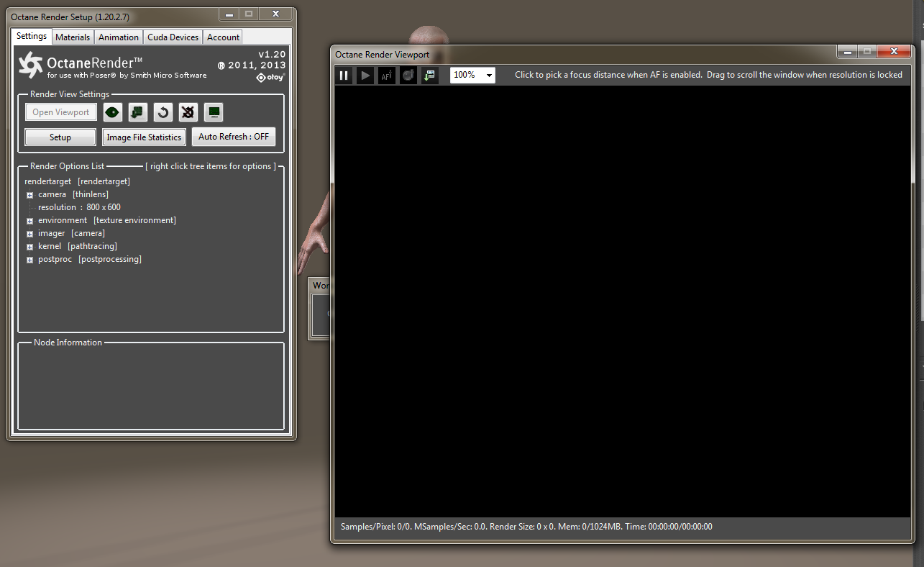Click the save icon with the green arrow
The width and height of the screenshot is (924, 567).
(430, 75)
